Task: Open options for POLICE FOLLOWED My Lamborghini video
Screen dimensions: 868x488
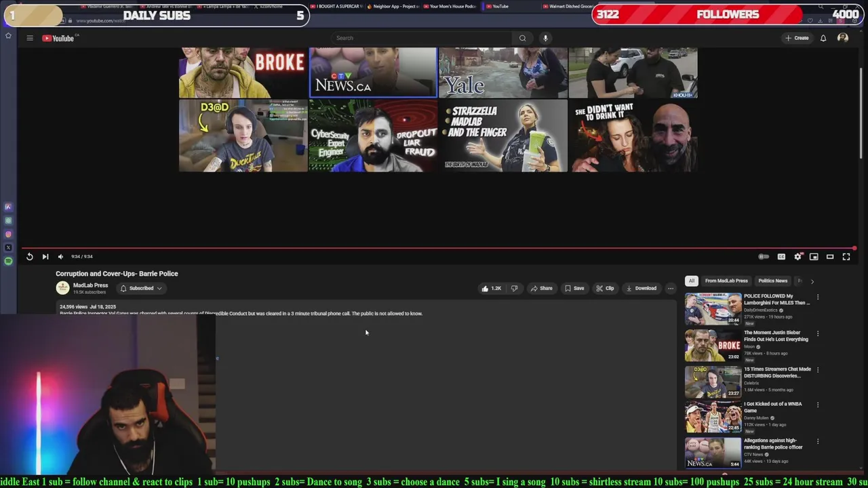Action: coord(818,297)
